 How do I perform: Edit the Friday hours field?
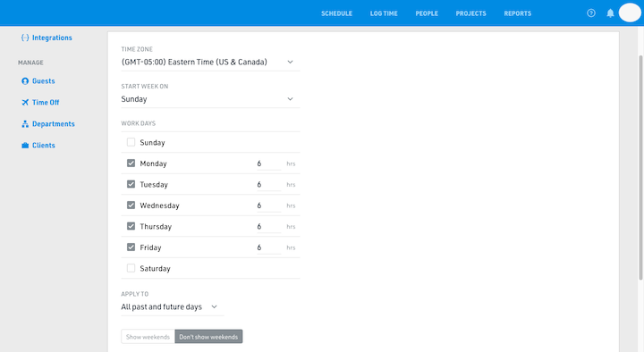[269, 247]
